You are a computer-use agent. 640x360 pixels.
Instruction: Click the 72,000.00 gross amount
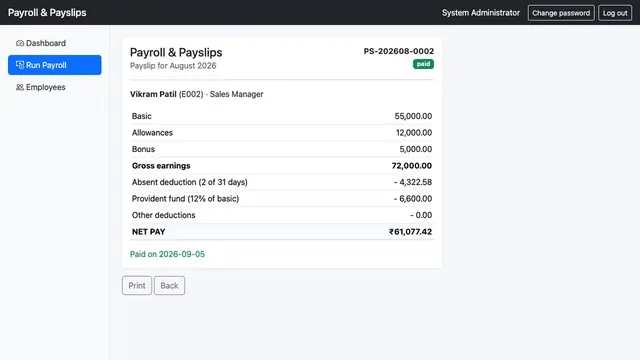411,166
